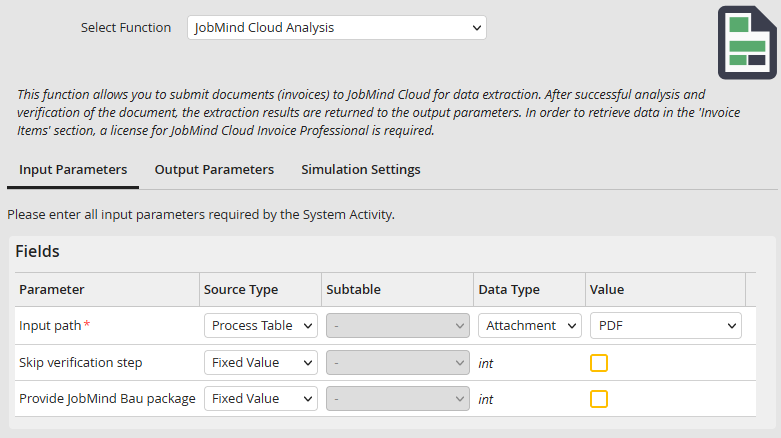
Task: Click the 'Input path' parameter label
Action: click(x=50, y=325)
